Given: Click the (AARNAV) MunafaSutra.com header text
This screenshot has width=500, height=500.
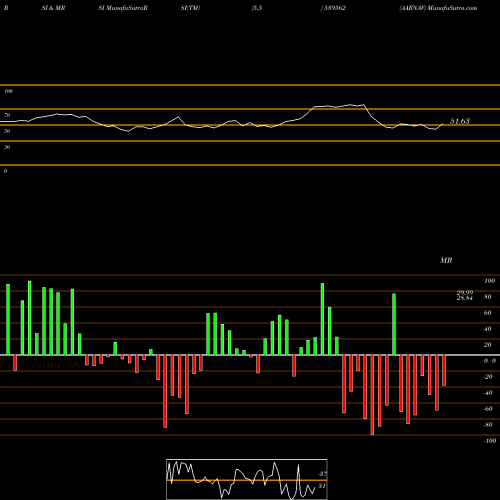Looking at the screenshot, I should coord(438,8).
